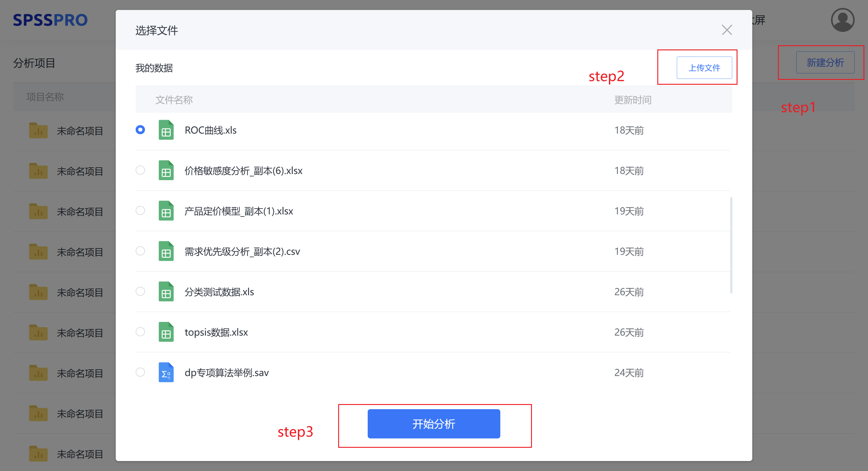The height and width of the screenshot is (471, 868).
Task: Click file name 分类测试数据.xls
Action: [x=219, y=292]
